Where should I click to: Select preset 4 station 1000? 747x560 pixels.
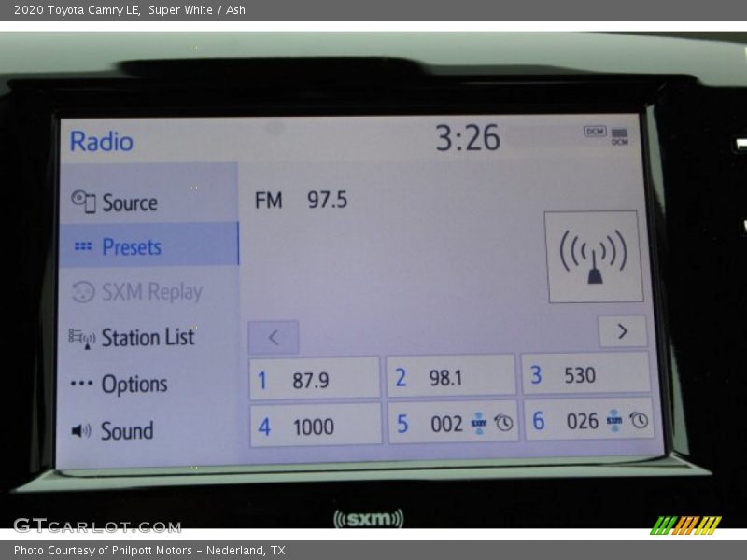coord(316,427)
